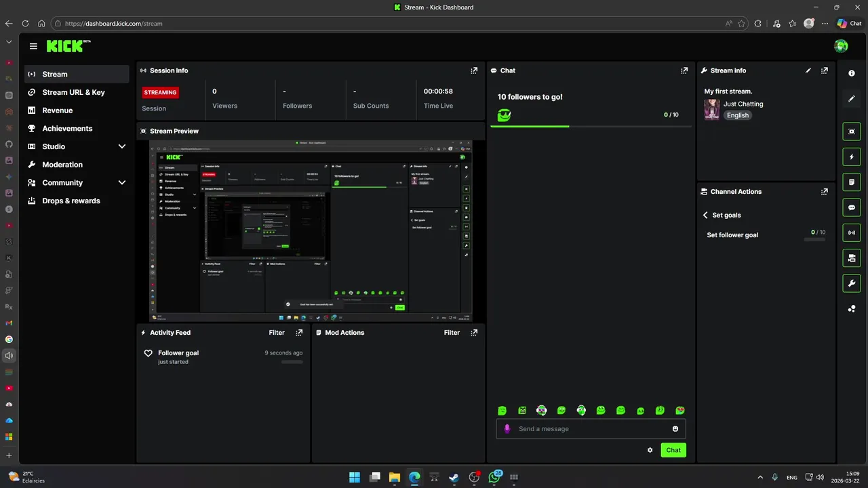Screen dimensions: 868x488
Task: Click the Activity Feed goal progress bar
Action: pyautogui.click(x=292, y=362)
